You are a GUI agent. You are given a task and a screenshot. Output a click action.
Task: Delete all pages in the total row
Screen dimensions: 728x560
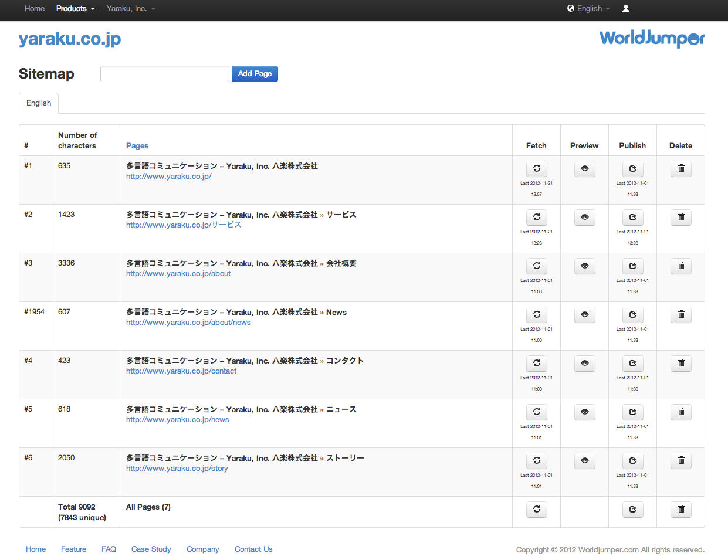pyautogui.click(x=680, y=509)
